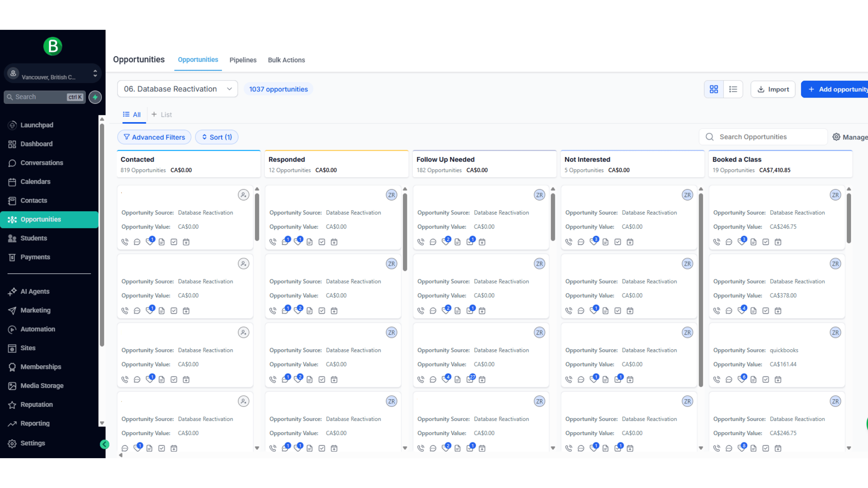This screenshot has height=488, width=868.
Task: Open the phone call icon on first Contacted card
Action: pyautogui.click(x=125, y=242)
